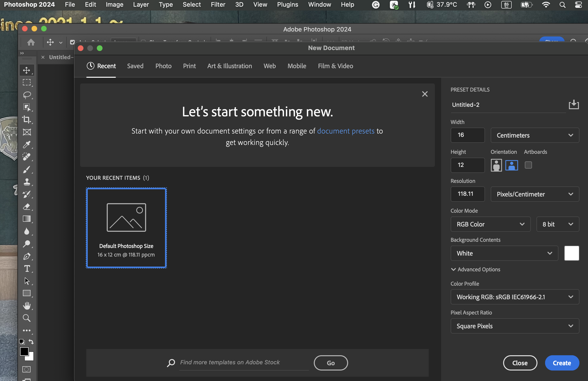Click the white background color swatch
This screenshot has width=588, height=381.
coord(572,253)
